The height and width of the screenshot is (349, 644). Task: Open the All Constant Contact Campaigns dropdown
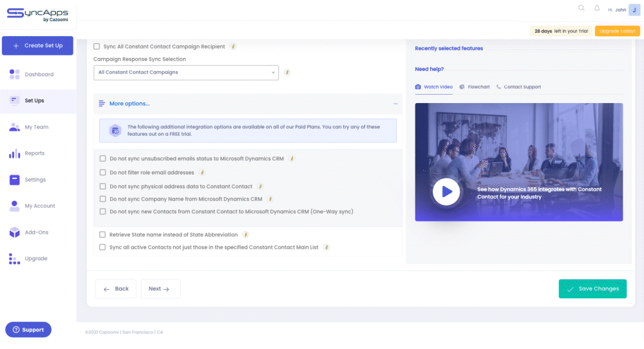click(x=186, y=73)
